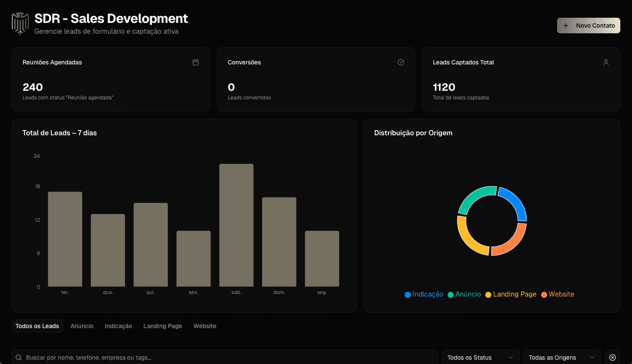Screen dimensions: 632x364
Task: Click the sáb. bar in leads chart
Action: 236,225
